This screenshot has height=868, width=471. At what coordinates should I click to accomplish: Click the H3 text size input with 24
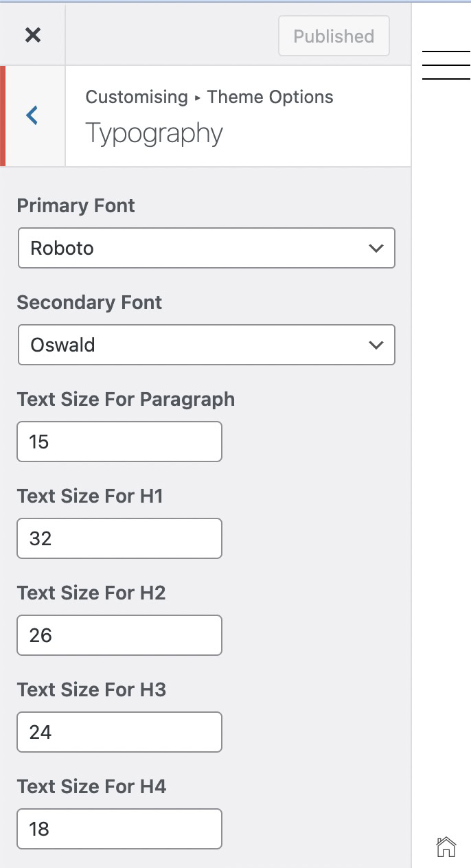(119, 732)
